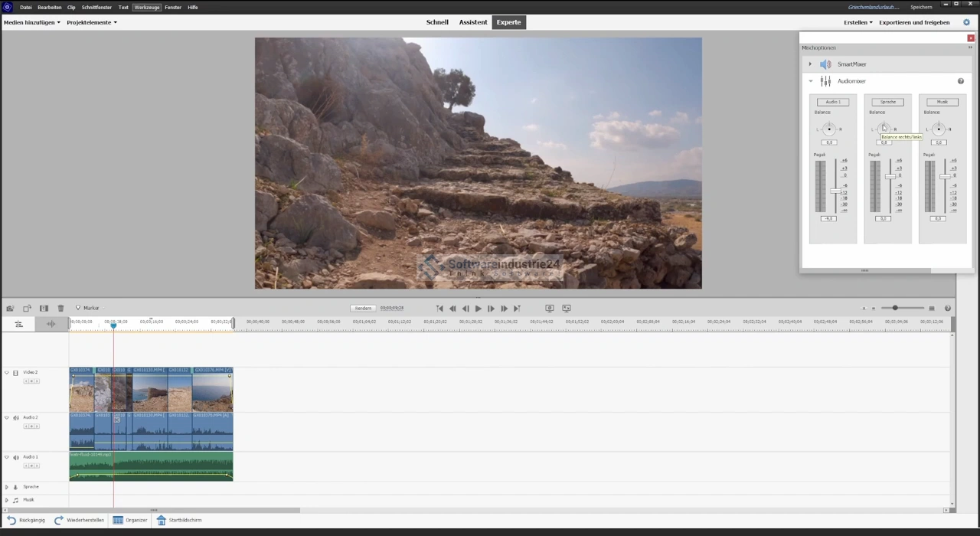Click the Musik channel Pegel fader handle
The width and height of the screenshot is (980, 536).
(x=945, y=177)
